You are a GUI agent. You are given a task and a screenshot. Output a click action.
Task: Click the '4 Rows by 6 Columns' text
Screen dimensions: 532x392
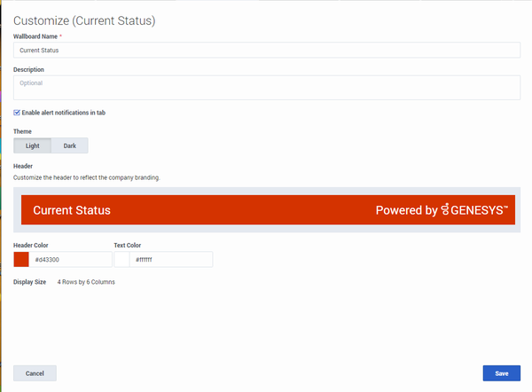[86, 282]
